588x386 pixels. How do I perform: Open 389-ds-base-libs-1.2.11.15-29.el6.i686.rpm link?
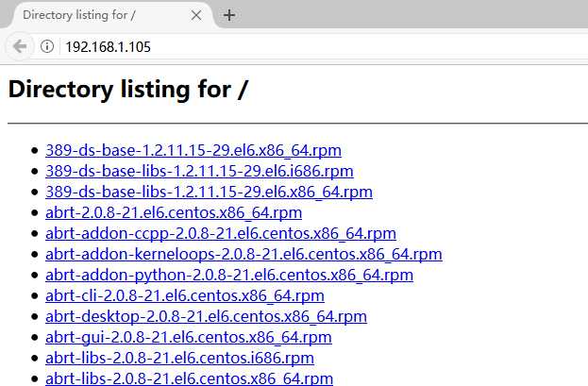(199, 171)
